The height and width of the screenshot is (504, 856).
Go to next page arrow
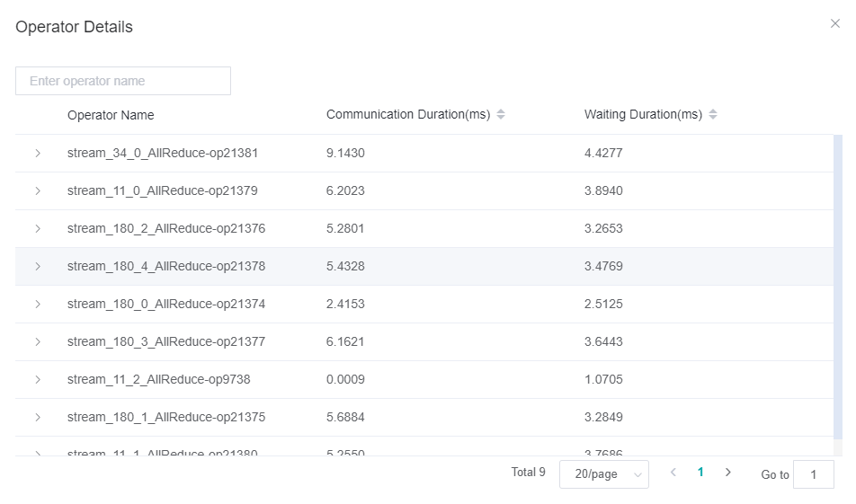pos(728,473)
